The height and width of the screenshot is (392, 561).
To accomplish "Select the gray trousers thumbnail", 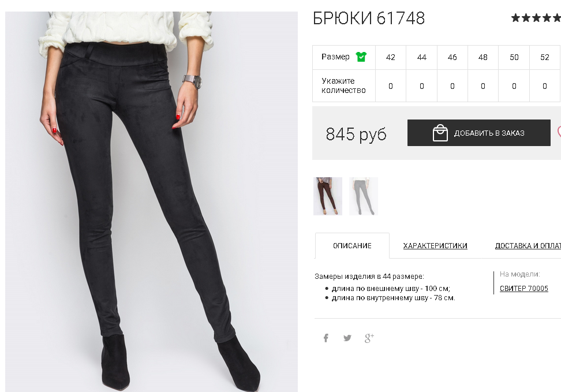I will click(x=364, y=196).
